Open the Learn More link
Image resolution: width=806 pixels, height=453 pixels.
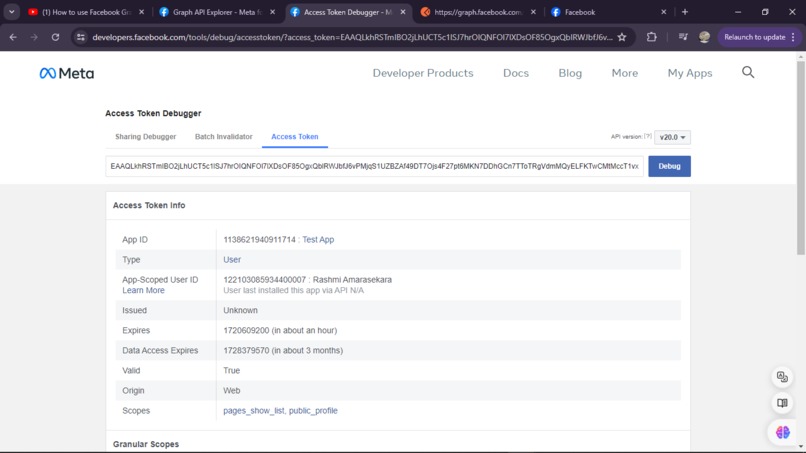coord(143,291)
